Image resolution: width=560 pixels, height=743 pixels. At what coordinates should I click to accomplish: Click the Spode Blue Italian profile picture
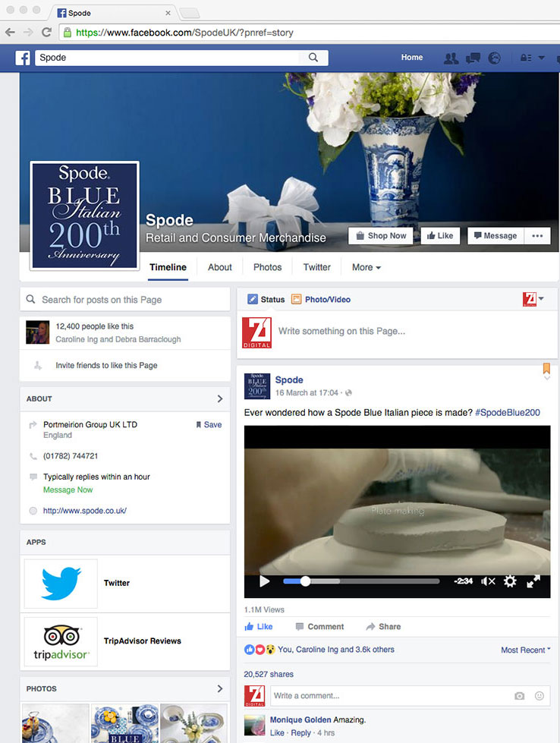[84, 216]
